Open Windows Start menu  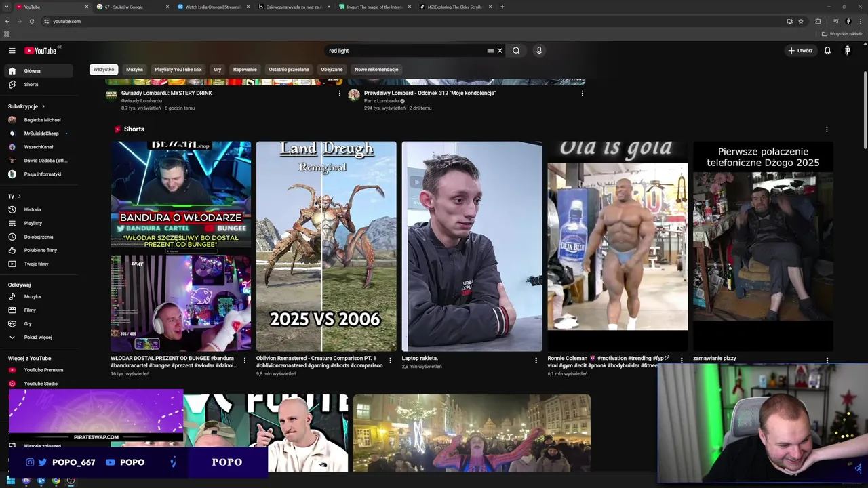11,481
